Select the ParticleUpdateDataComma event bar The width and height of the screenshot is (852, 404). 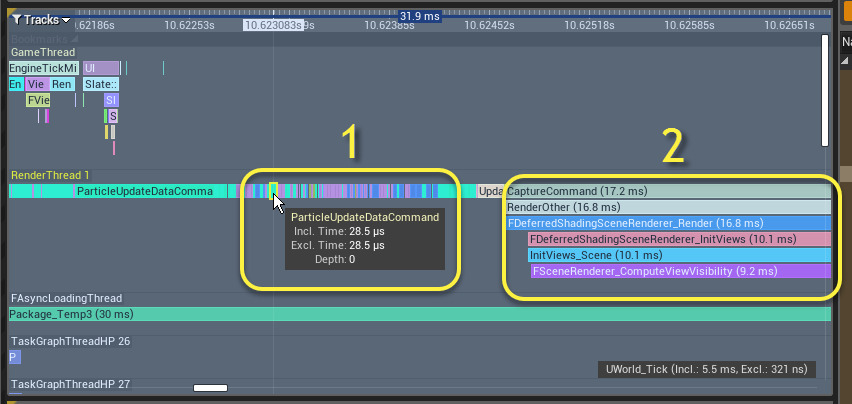(x=151, y=191)
